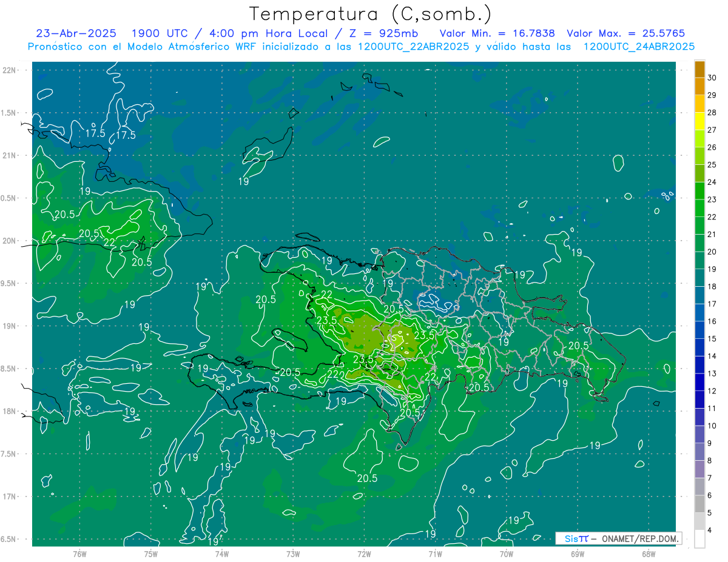Click the '70W' longitude axis label
728x562 pixels.
pyautogui.click(x=507, y=554)
